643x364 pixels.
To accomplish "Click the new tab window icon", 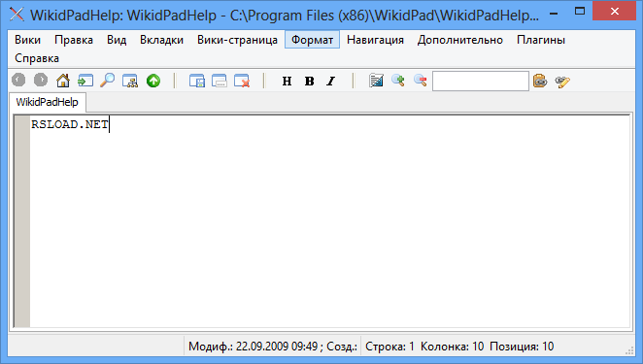I will tap(197, 81).
